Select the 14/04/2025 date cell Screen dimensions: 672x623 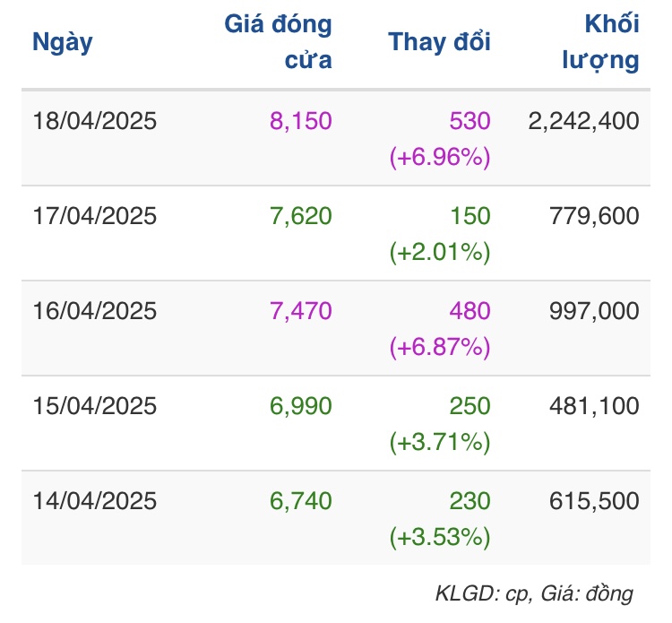click(x=94, y=501)
